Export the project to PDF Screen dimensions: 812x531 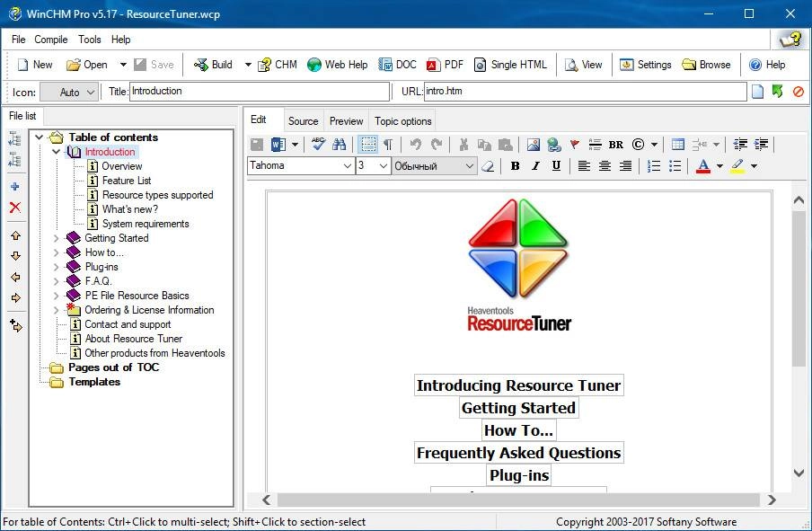445,65
